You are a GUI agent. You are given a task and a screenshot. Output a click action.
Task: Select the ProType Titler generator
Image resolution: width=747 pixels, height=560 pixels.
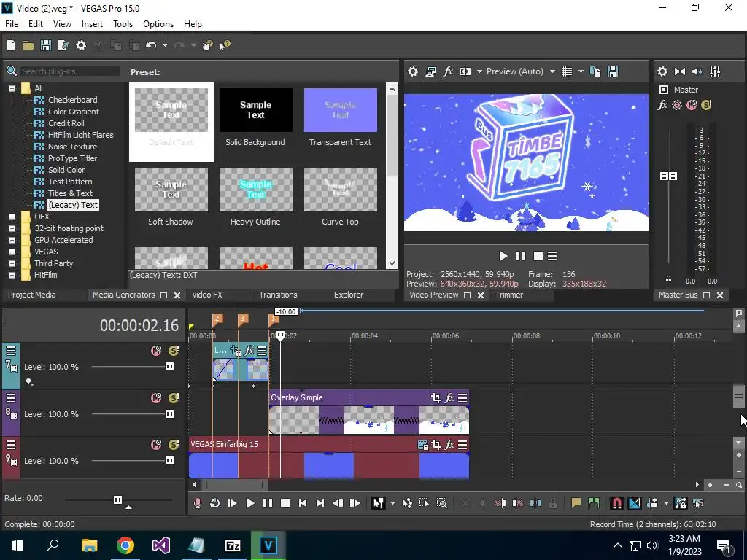pos(72,158)
